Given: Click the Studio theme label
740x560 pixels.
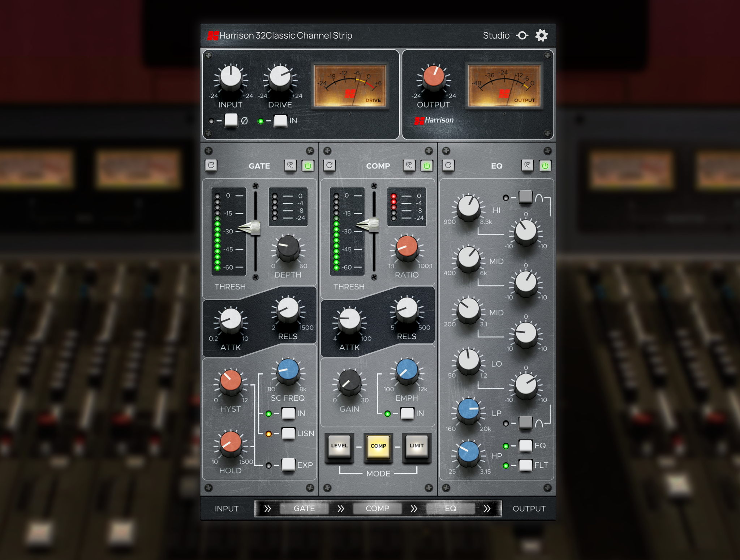Looking at the screenshot, I should (x=496, y=35).
